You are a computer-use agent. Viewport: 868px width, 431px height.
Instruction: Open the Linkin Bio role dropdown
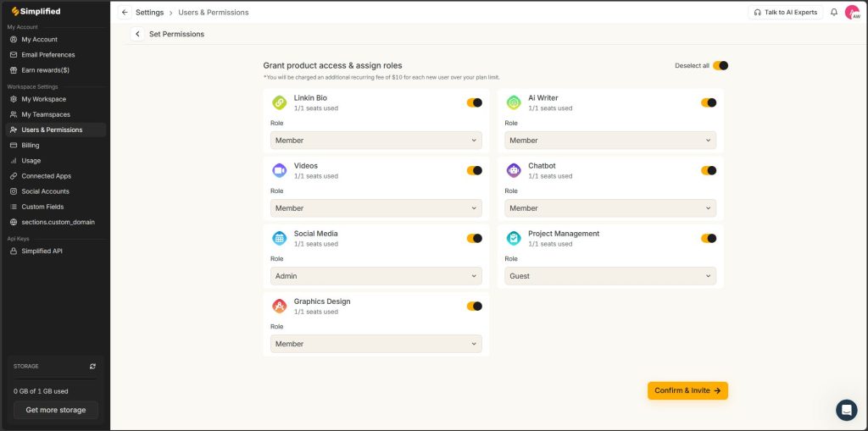pos(376,141)
